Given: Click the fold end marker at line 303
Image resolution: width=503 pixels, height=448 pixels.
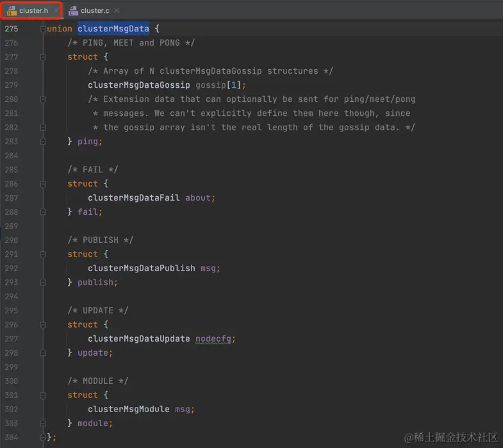Looking at the screenshot, I should tap(43, 423).
